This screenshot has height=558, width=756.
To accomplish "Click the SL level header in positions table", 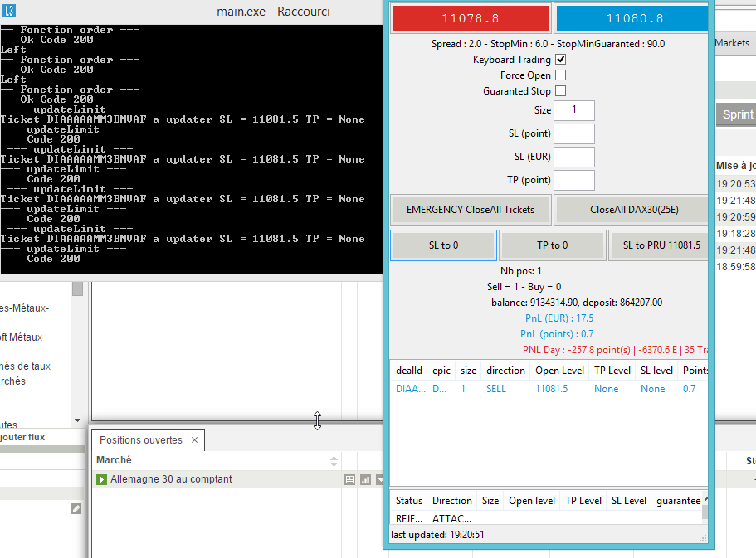I will click(x=656, y=371).
